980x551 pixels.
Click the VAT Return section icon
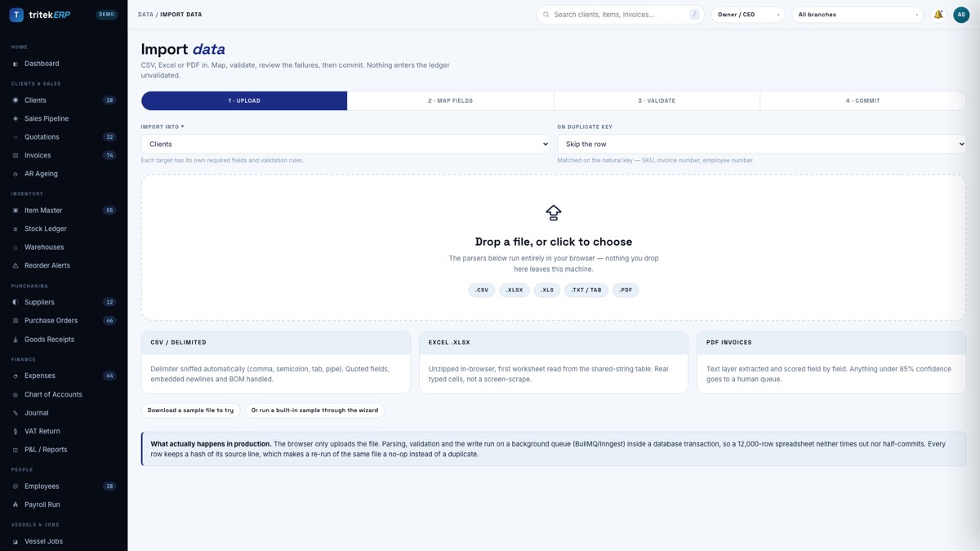16,431
